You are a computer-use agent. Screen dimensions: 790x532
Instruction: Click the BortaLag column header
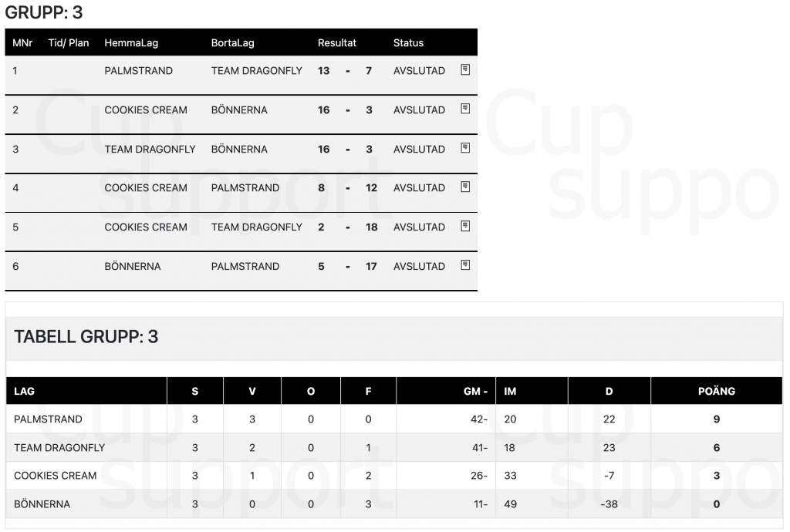pyautogui.click(x=232, y=42)
